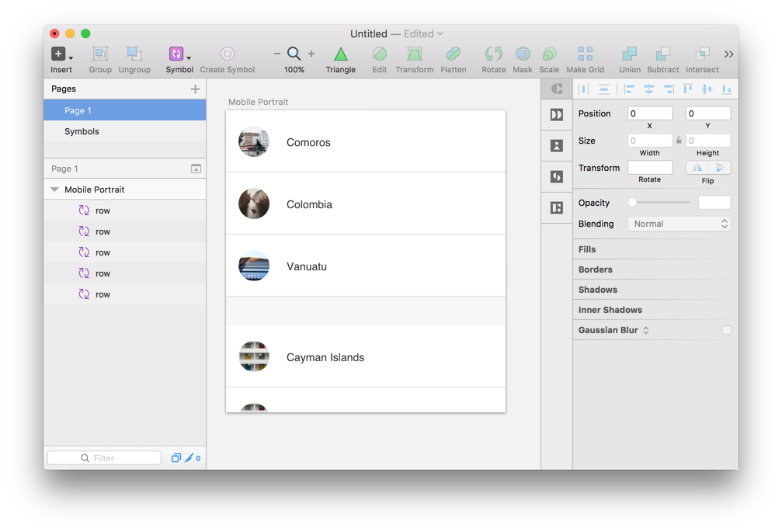This screenshot has width=782, height=532.
Task: Align layers to left edge
Action: [629, 89]
